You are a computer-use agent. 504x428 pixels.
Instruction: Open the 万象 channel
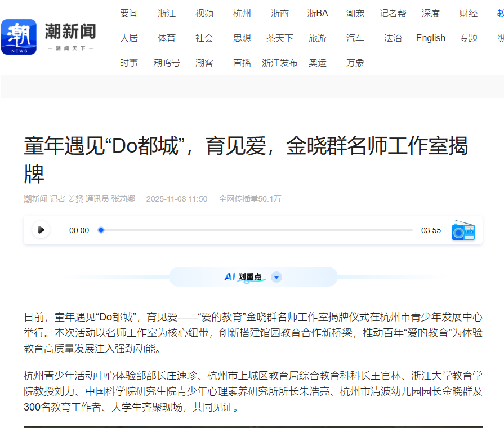tap(355, 63)
